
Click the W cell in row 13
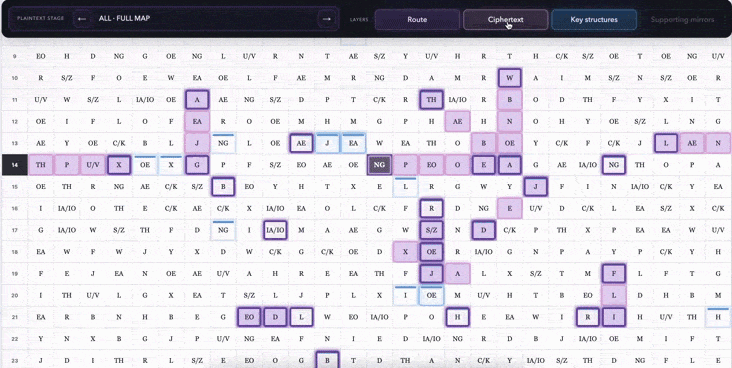[379, 143]
